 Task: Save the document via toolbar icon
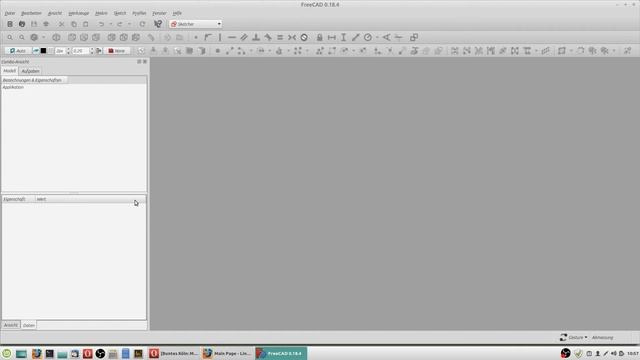click(x=34, y=24)
